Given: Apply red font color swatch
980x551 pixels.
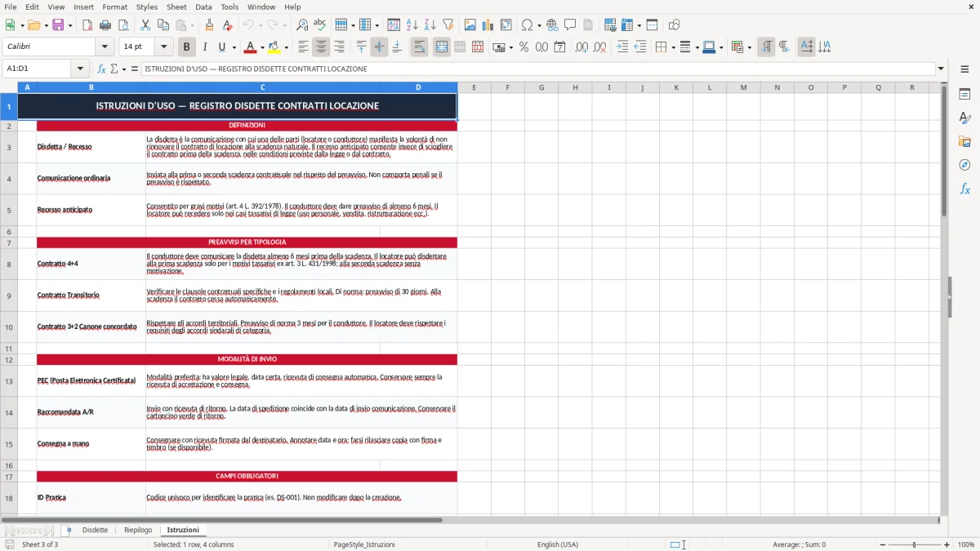Looking at the screenshot, I should pos(251,47).
